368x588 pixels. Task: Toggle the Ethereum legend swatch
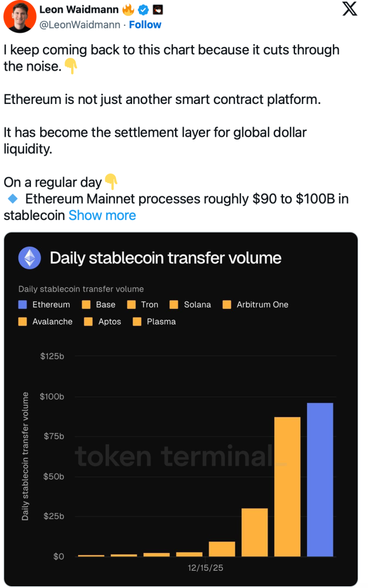pos(23,305)
